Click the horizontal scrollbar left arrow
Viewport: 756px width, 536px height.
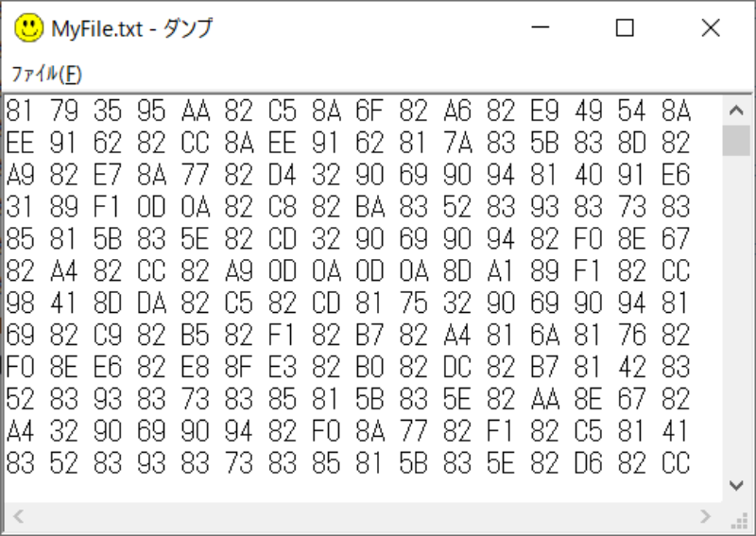coord(16,516)
